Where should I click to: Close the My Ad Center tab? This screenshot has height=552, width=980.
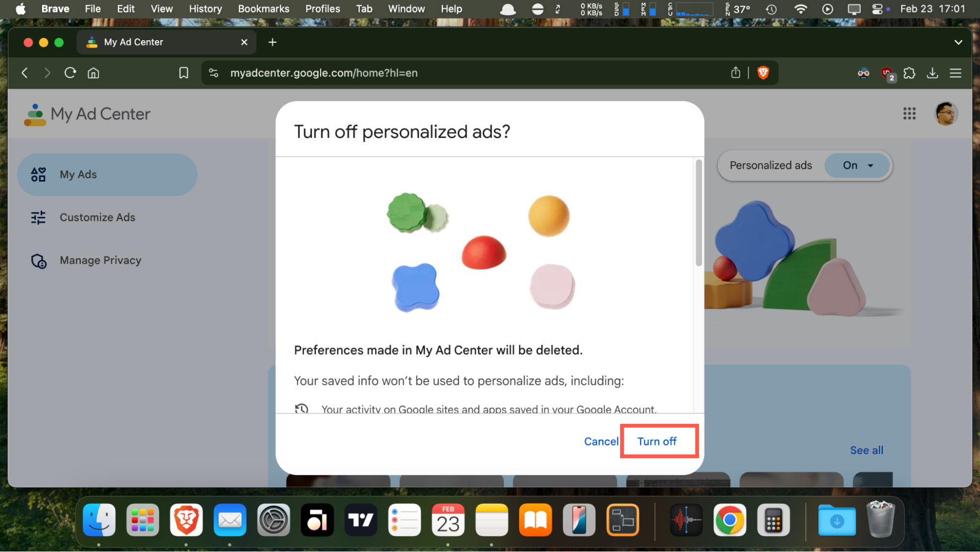pyautogui.click(x=244, y=43)
